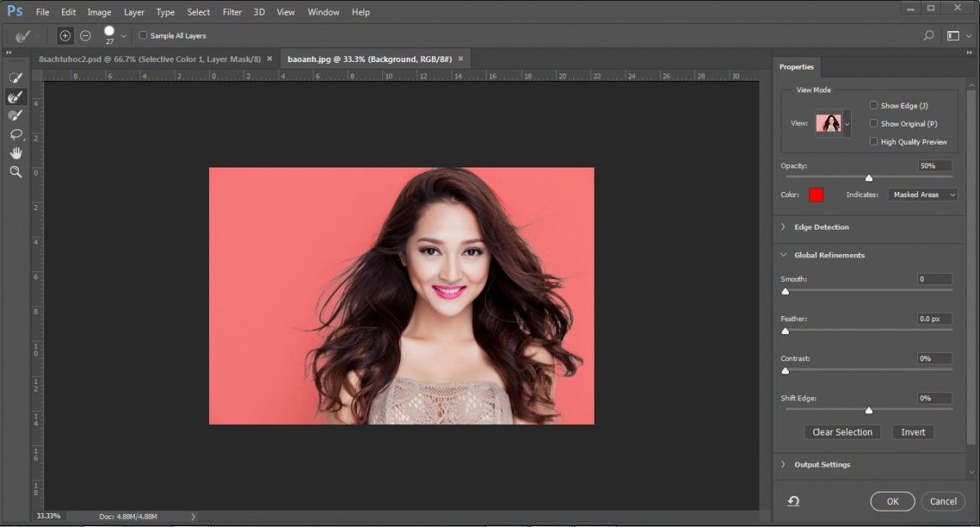This screenshot has height=527, width=980.
Task: Click the Feather value input field
Action: (x=934, y=319)
